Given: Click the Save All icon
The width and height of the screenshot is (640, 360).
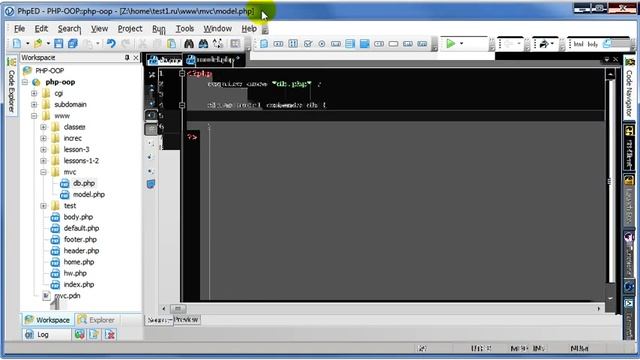Looking at the screenshot, I should tap(73, 43).
